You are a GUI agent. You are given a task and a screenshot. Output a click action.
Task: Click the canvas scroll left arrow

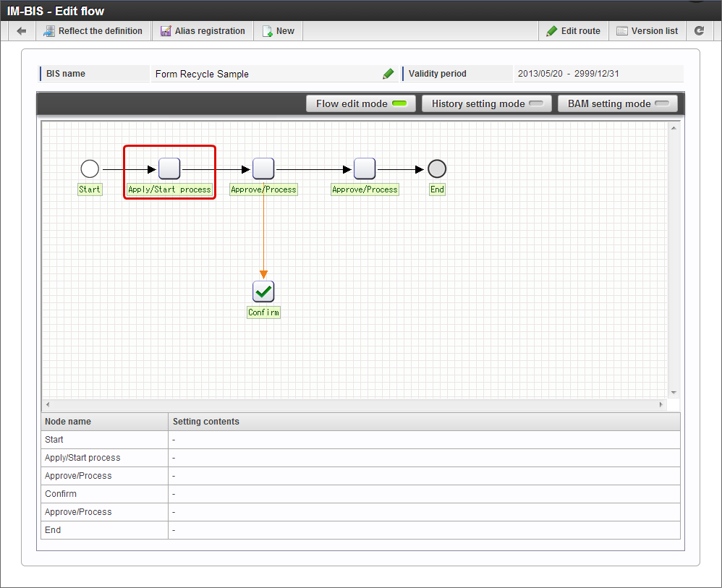(x=48, y=405)
